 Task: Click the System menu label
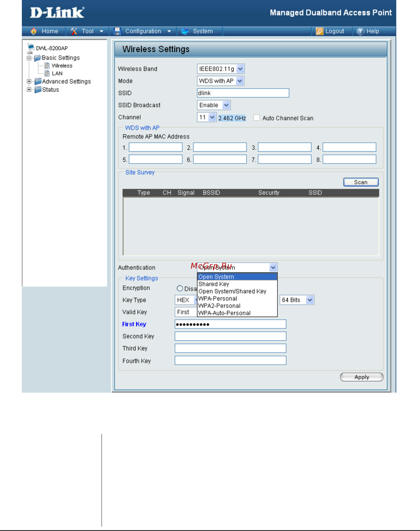[x=203, y=31]
